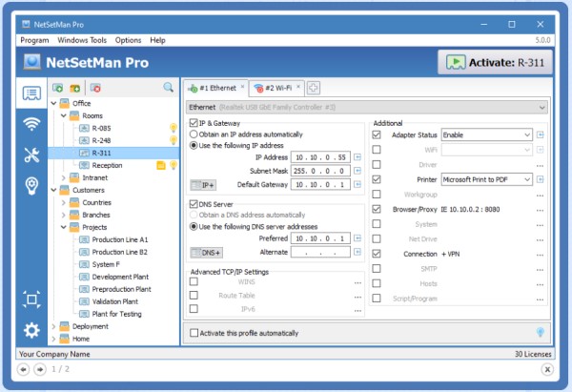The height and width of the screenshot is (392, 572).
Task: Toggle Connection + VPN checkbox
Action: click(377, 254)
